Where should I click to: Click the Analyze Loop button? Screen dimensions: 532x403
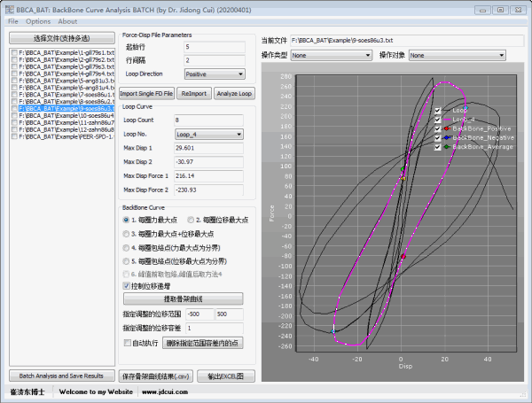(234, 94)
